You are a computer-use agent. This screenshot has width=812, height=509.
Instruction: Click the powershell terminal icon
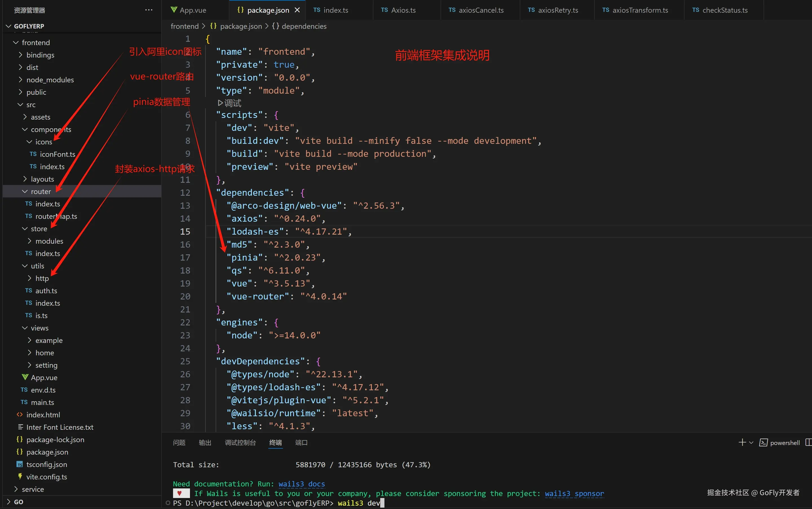pyautogui.click(x=763, y=442)
